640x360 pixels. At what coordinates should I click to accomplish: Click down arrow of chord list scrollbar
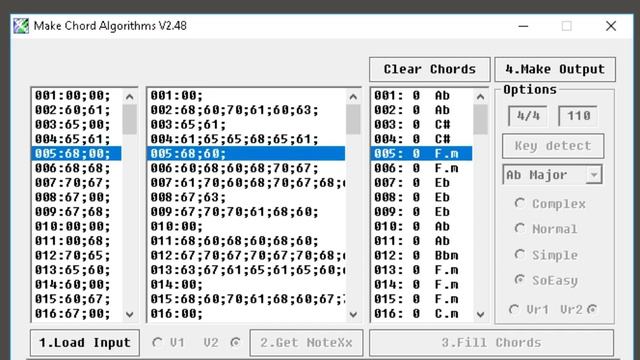tap(480, 315)
